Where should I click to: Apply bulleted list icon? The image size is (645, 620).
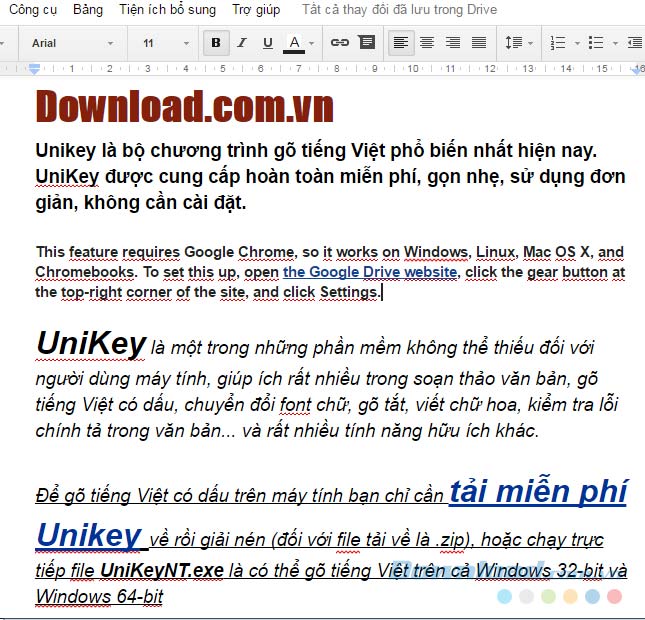pos(596,42)
